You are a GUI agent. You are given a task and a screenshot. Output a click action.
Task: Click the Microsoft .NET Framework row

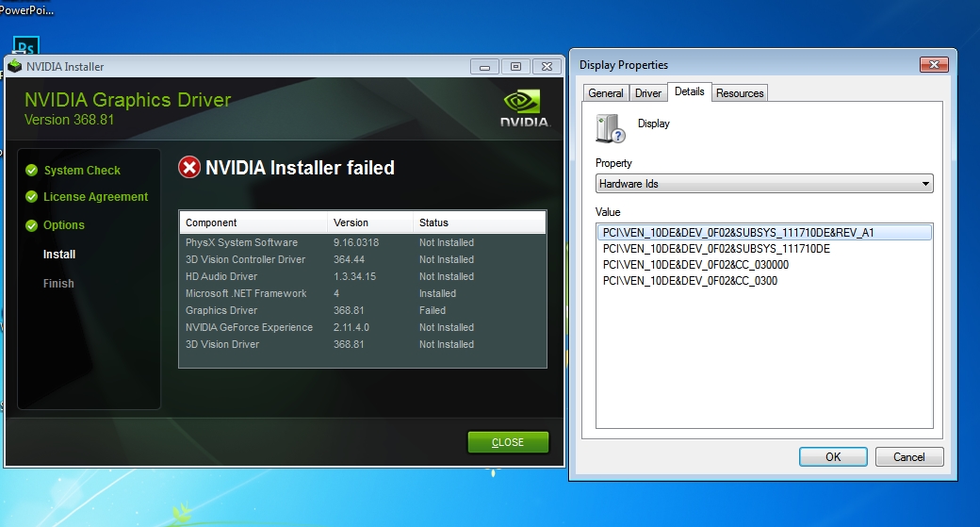pyautogui.click(x=363, y=293)
